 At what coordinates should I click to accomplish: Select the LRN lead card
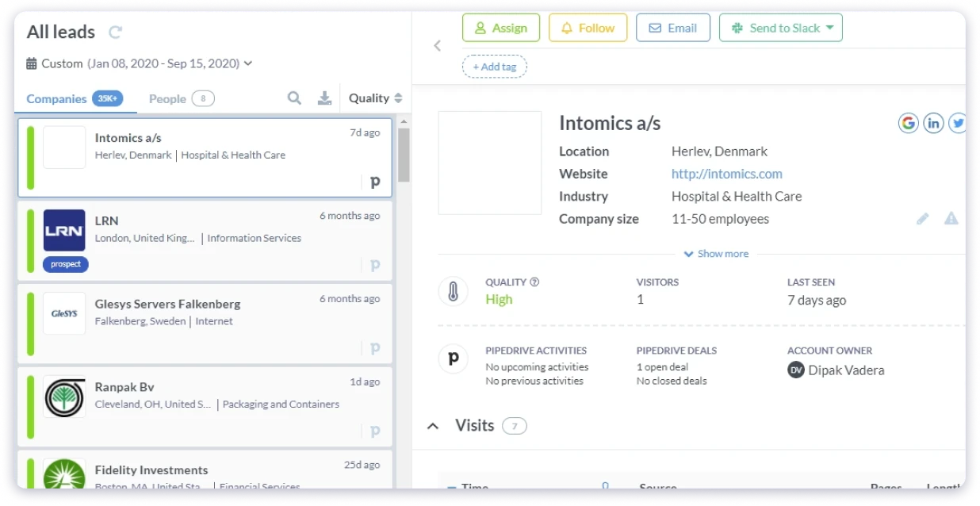tap(205, 240)
